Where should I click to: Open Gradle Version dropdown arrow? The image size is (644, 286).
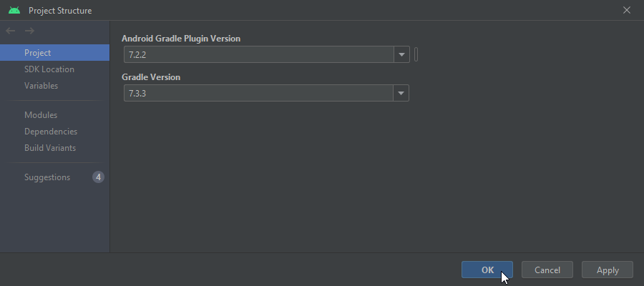pos(401,93)
